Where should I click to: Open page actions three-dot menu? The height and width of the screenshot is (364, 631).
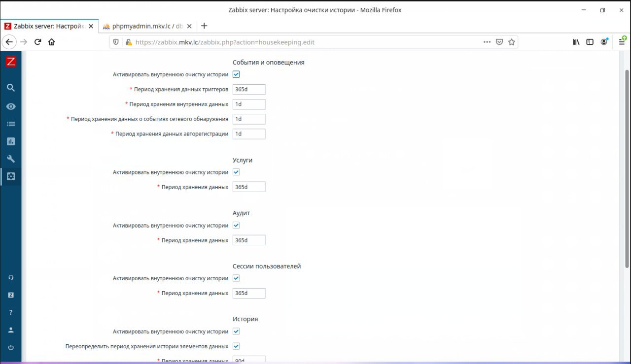click(487, 42)
